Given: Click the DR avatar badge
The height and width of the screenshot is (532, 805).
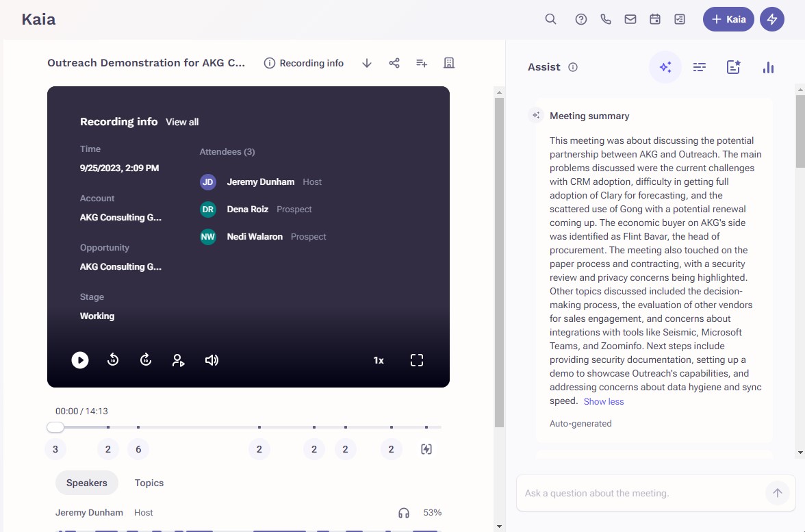Looking at the screenshot, I should [208, 210].
